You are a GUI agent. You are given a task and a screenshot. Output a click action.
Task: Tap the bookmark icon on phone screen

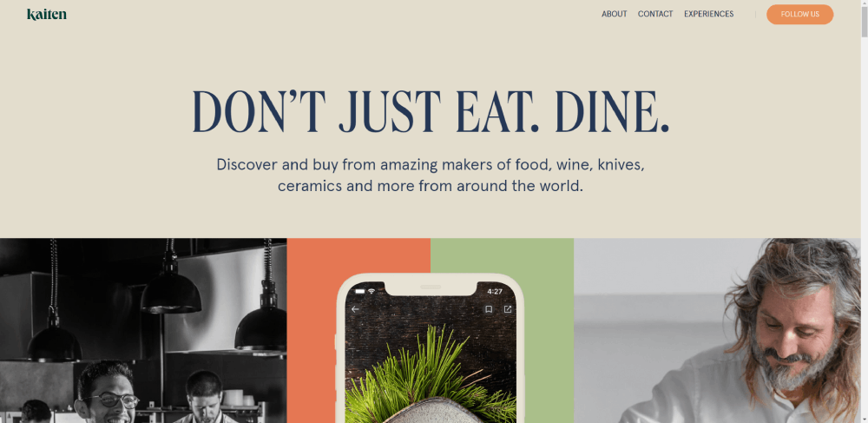(x=489, y=309)
